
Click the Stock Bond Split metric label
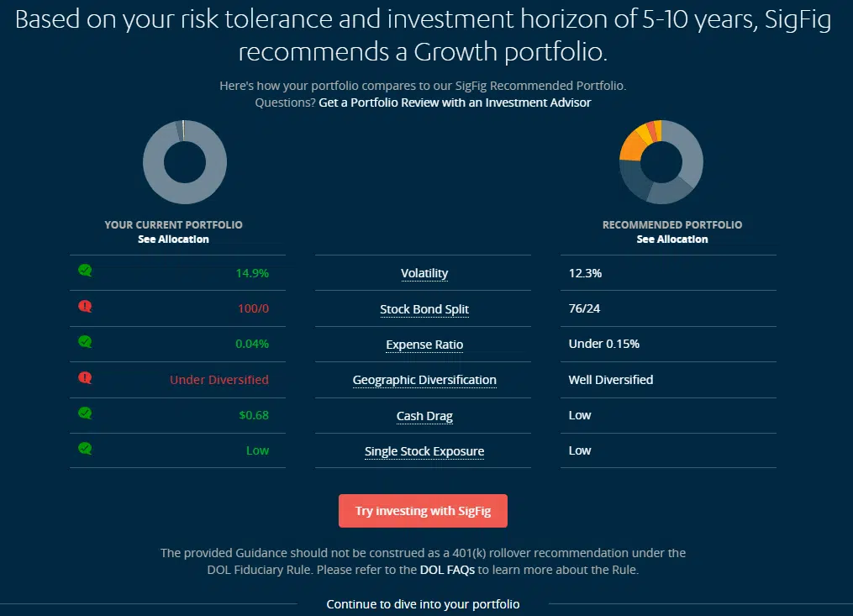tap(424, 309)
